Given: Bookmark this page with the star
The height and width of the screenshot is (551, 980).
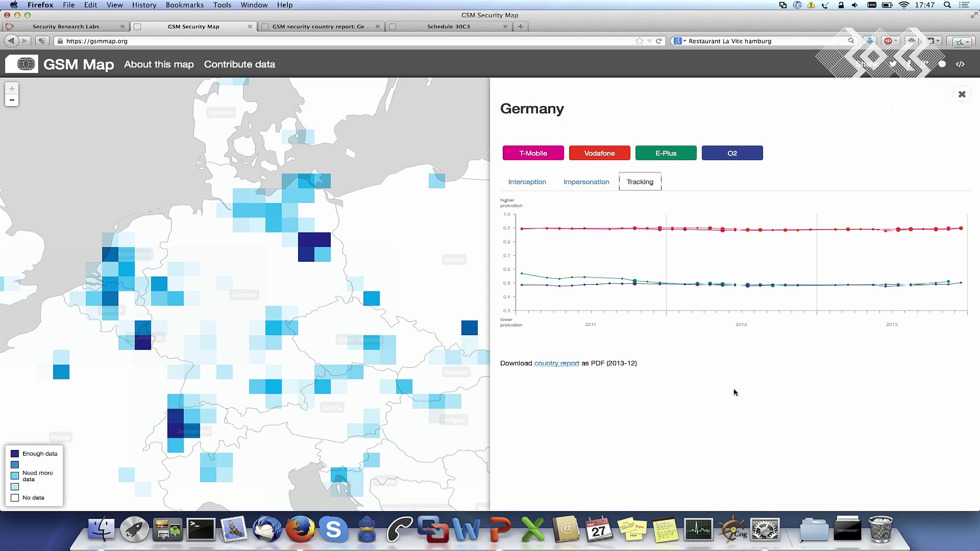Looking at the screenshot, I should (x=640, y=41).
